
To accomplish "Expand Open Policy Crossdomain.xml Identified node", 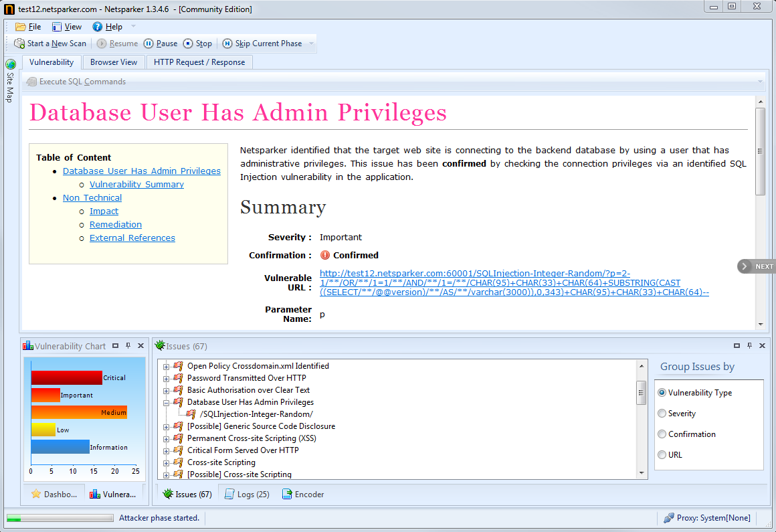I will pyautogui.click(x=167, y=367).
